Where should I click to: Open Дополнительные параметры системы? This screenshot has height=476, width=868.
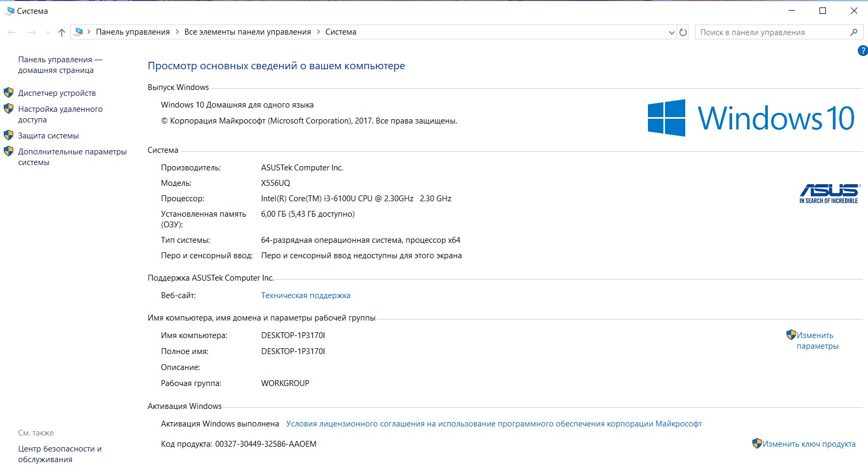(x=72, y=157)
